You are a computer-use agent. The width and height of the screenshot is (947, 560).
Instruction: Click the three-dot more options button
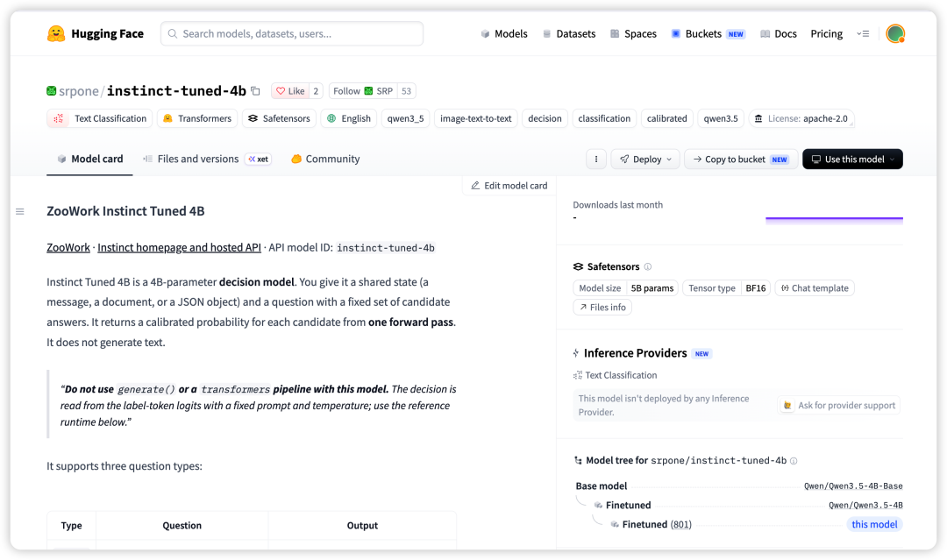[x=596, y=159]
